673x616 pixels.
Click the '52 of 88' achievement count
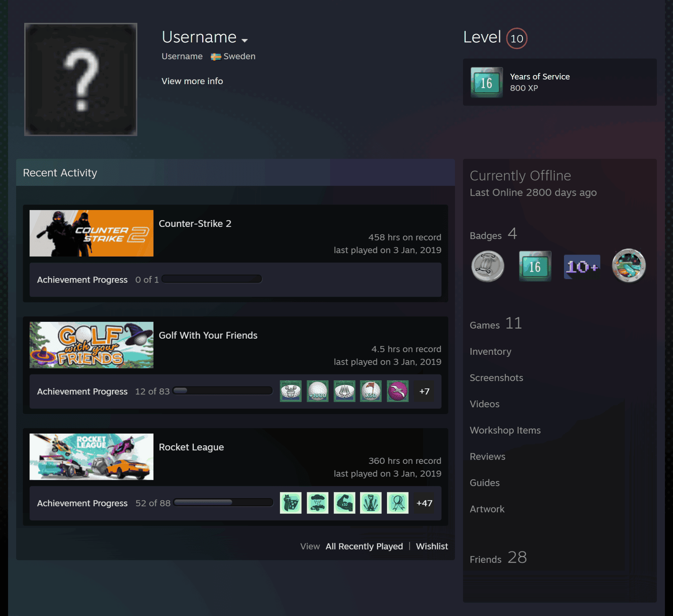[153, 503]
